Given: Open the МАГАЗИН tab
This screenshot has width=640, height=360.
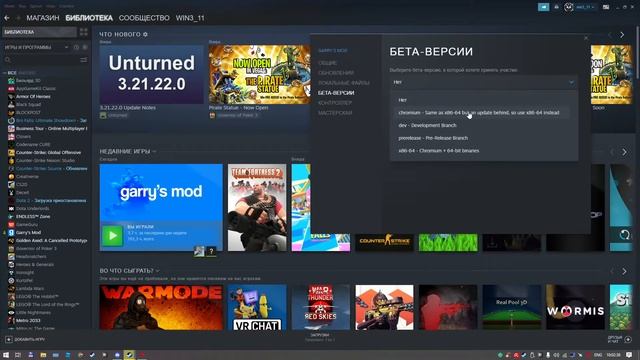Looking at the screenshot, I should point(43,18).
